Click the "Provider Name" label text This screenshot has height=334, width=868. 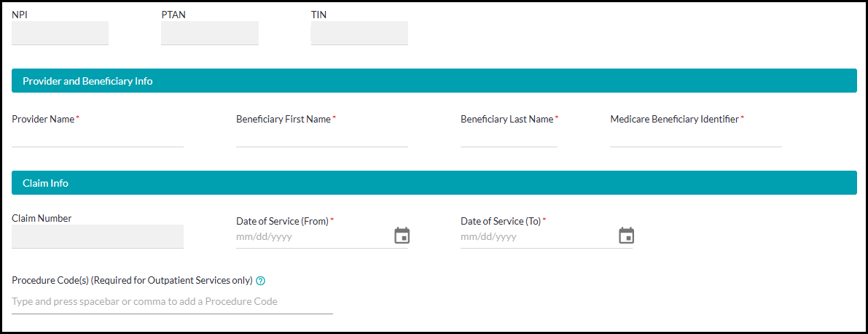coord(43,119)
